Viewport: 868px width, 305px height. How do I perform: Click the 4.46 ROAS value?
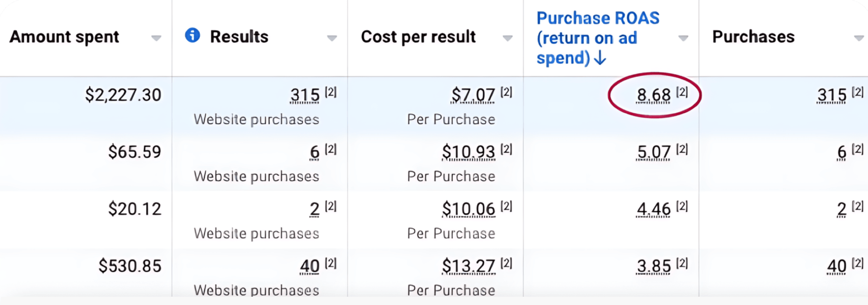pyautogui.click(x=654, y=209)
